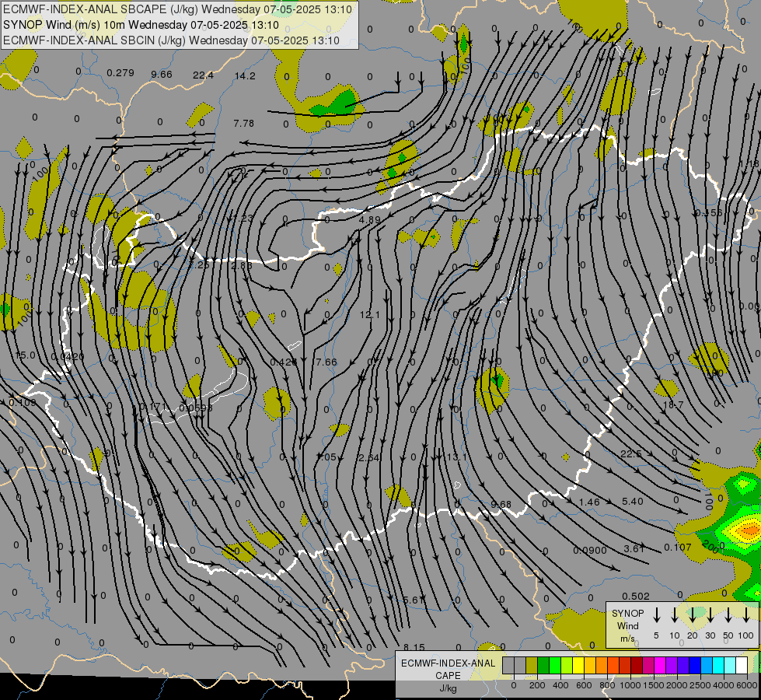The width and height of the screenshot is (761, 700).
Task: Click the 30 m/s wind arrow in the SYNOP legend
Action: pos(710,614)
